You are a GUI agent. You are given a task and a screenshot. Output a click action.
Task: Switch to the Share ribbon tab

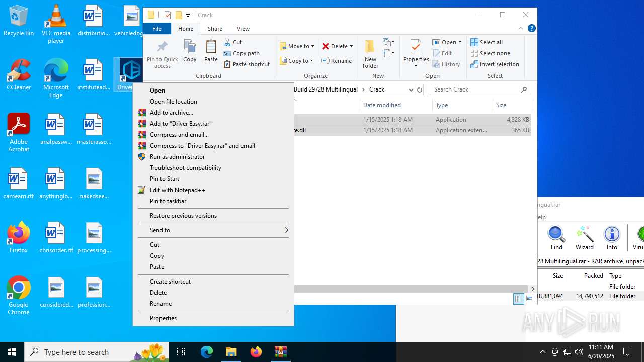point(215,29)
